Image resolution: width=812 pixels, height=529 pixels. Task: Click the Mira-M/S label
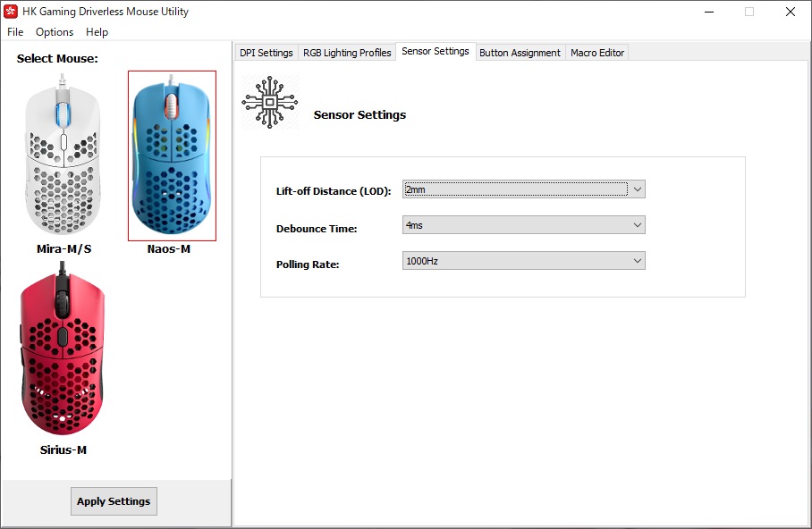pyautogui.click(x=63, y=249)
